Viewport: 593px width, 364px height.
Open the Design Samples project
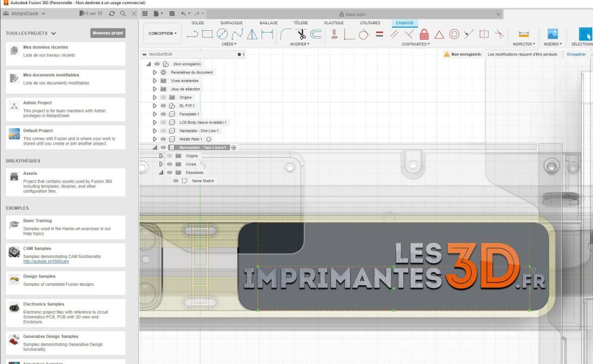click(65, 283)
